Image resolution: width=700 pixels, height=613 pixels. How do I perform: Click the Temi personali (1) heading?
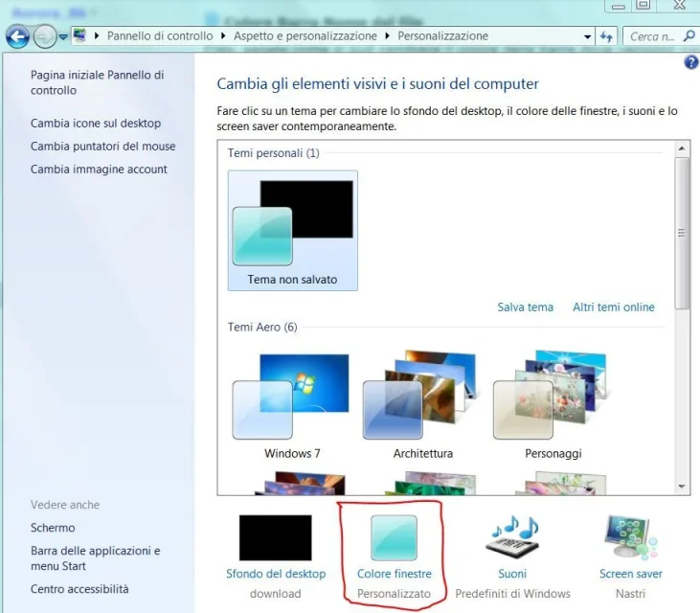tap(273, 153)
